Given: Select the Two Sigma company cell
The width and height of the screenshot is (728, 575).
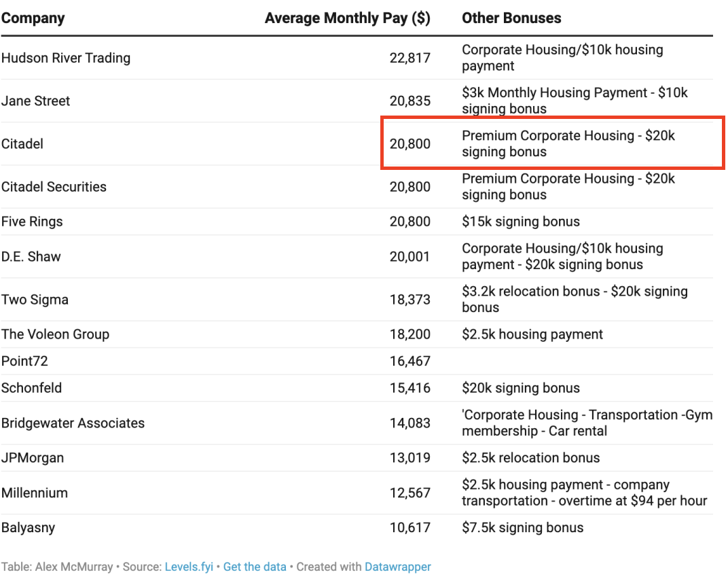Looking at the screenshot, I should 35,299.
